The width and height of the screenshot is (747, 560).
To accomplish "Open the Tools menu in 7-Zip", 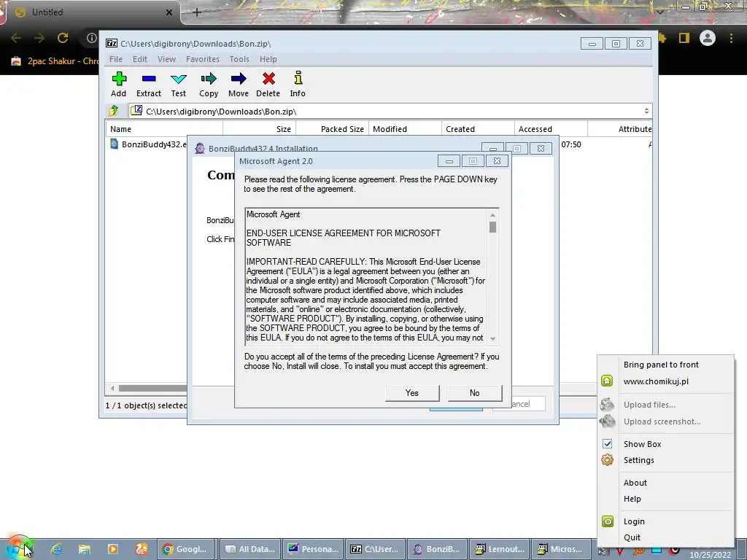I will pos(239,59).
